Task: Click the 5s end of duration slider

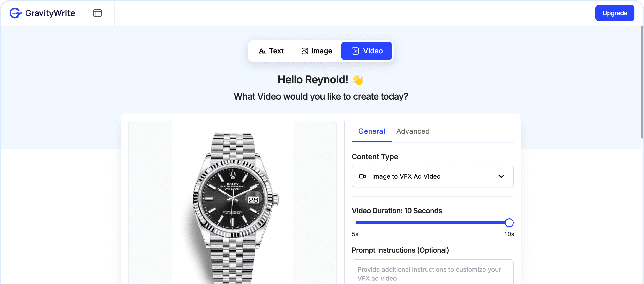Action: (356, 223)
